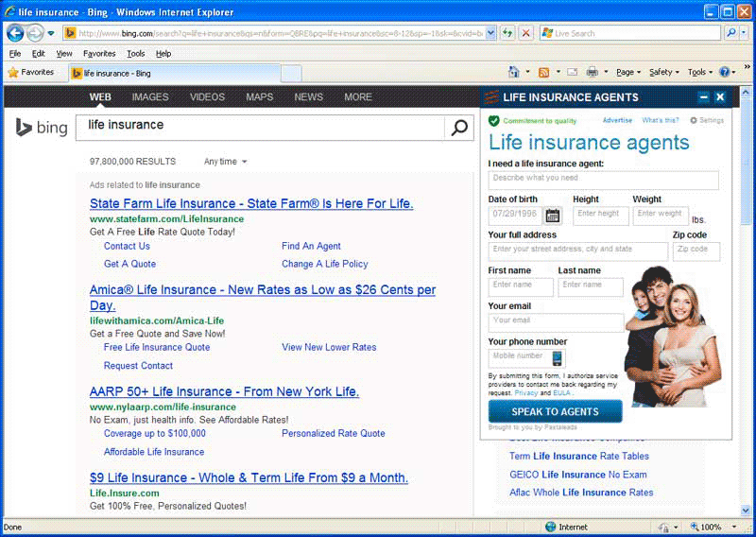Click the RSS feeds icon

click(544, 73)
